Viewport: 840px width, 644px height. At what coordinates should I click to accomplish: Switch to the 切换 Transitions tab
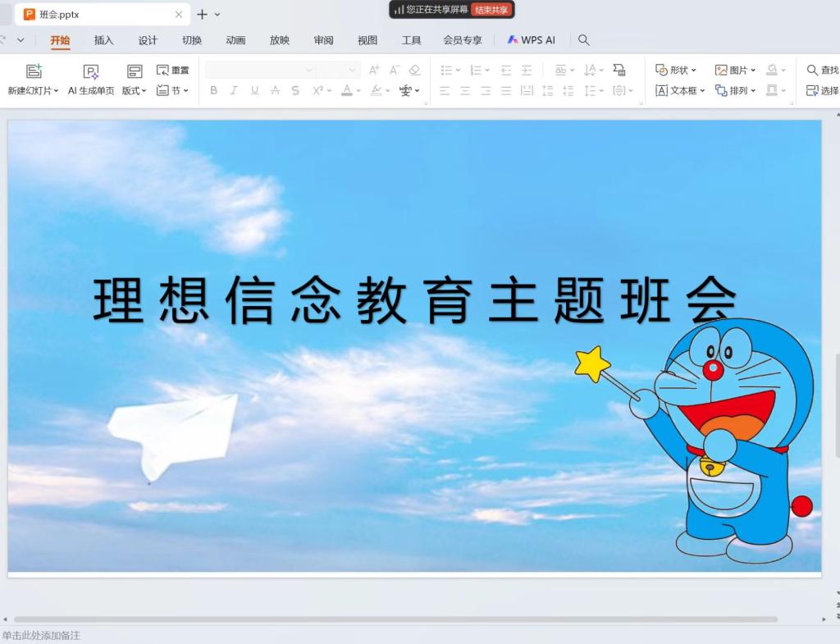pyautogui.click(x=192, y=40)
